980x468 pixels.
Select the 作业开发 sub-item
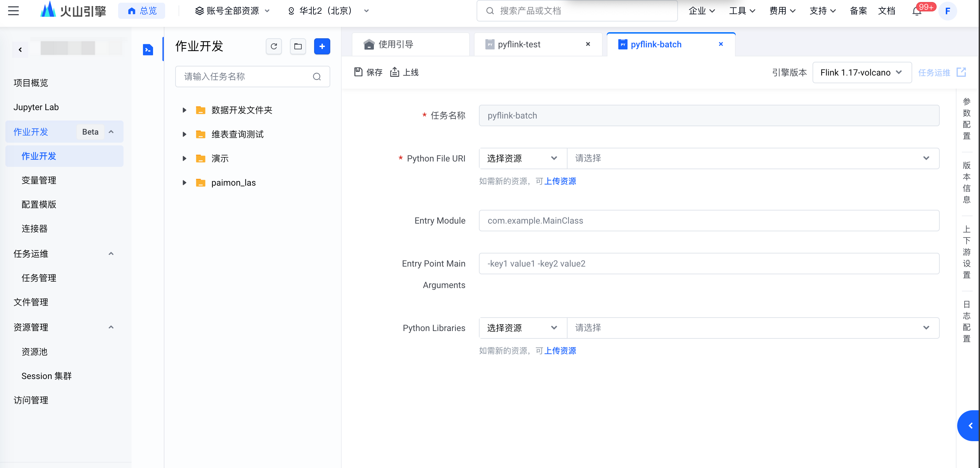pyautogui.click(x=64, y=156)
